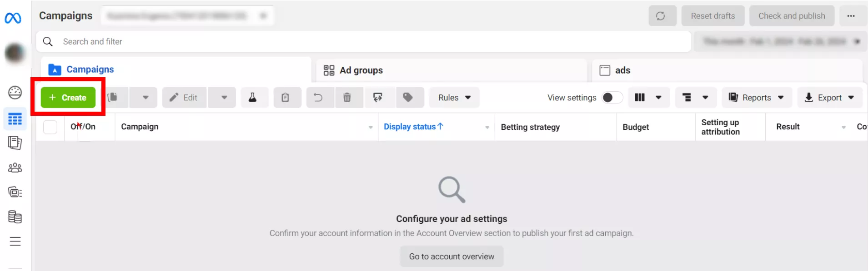Click the green Create button

click(x=68, y=98)
